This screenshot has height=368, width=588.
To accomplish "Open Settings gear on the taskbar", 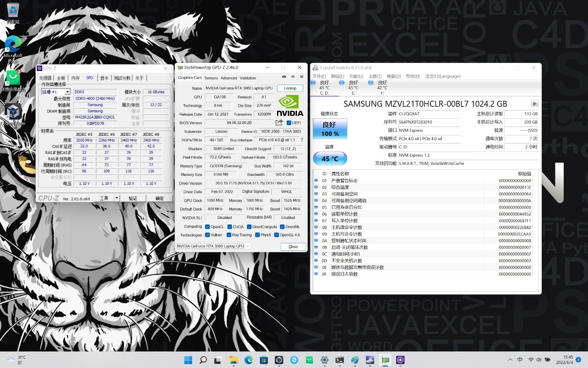I will (325, 360).
